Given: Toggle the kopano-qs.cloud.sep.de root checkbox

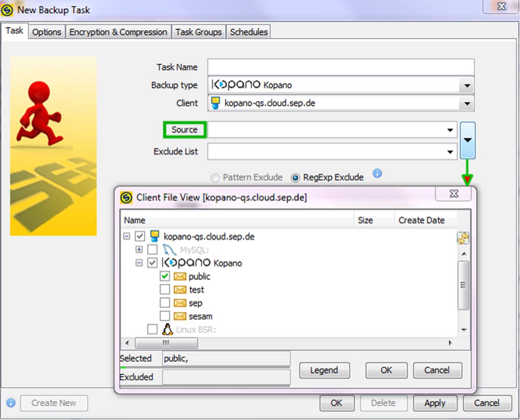Looking at the screenshot, I should coord(140,236).
